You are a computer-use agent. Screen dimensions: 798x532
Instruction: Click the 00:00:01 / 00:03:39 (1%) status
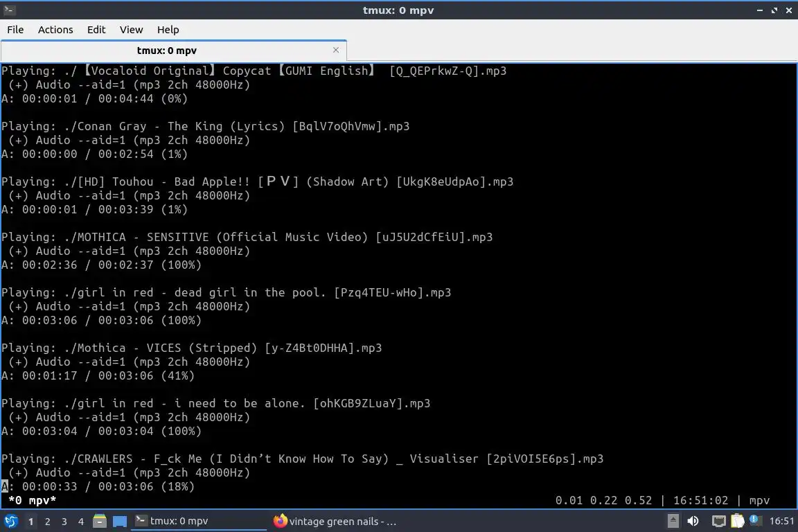94,209
